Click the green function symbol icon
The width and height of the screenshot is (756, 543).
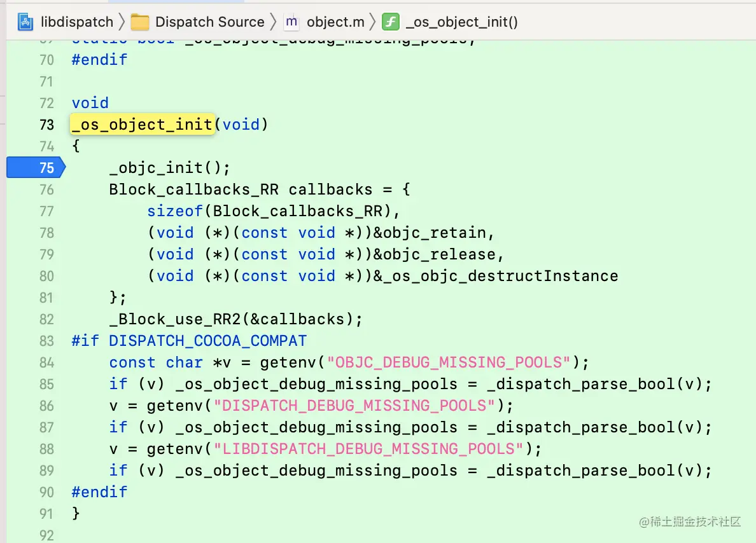pos(390,22)
